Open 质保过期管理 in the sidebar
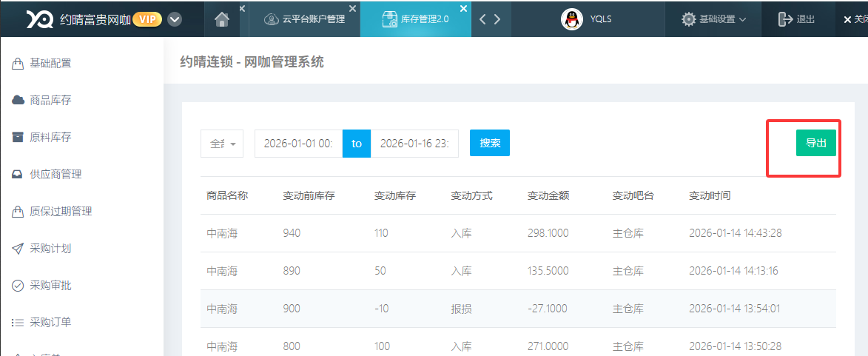 (61, 212)
